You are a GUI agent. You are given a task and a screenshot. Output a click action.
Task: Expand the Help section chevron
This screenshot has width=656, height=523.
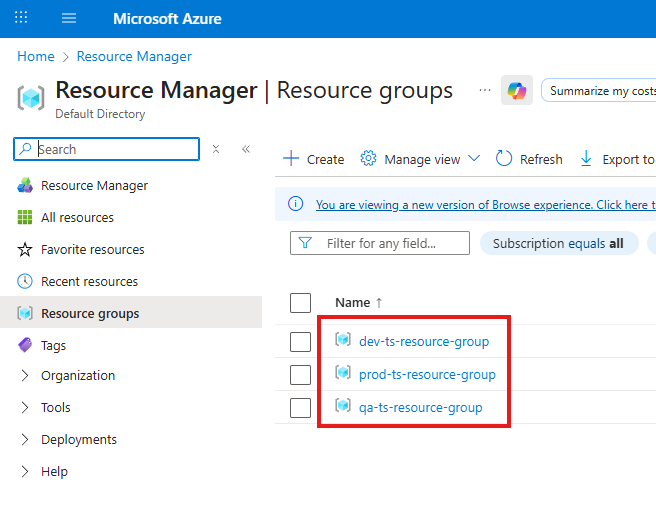point(25,472)
